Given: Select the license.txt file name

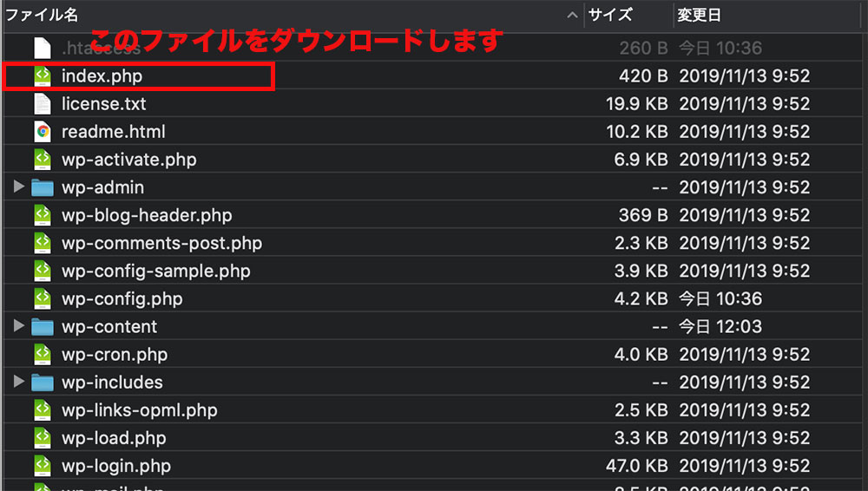Looking at the screenshot, I should 103,103.
